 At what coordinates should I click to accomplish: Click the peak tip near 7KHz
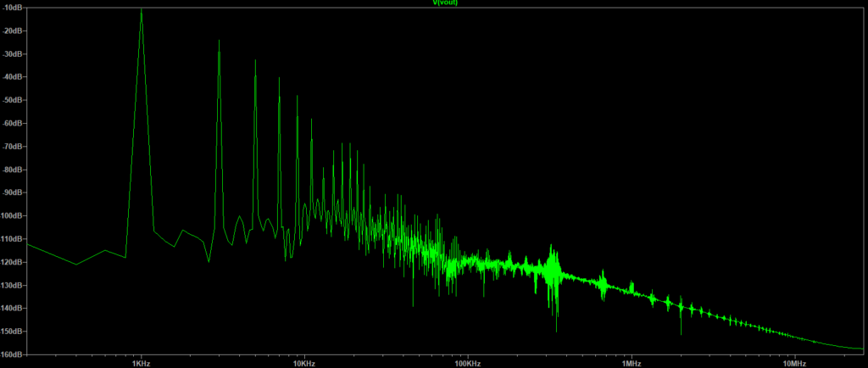(279, 78)
